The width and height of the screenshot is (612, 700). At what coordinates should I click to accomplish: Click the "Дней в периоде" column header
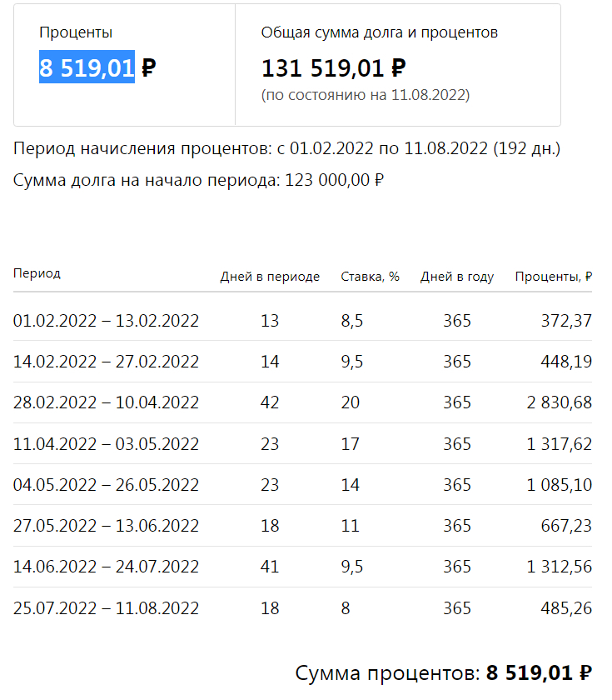tap(270, 277)
